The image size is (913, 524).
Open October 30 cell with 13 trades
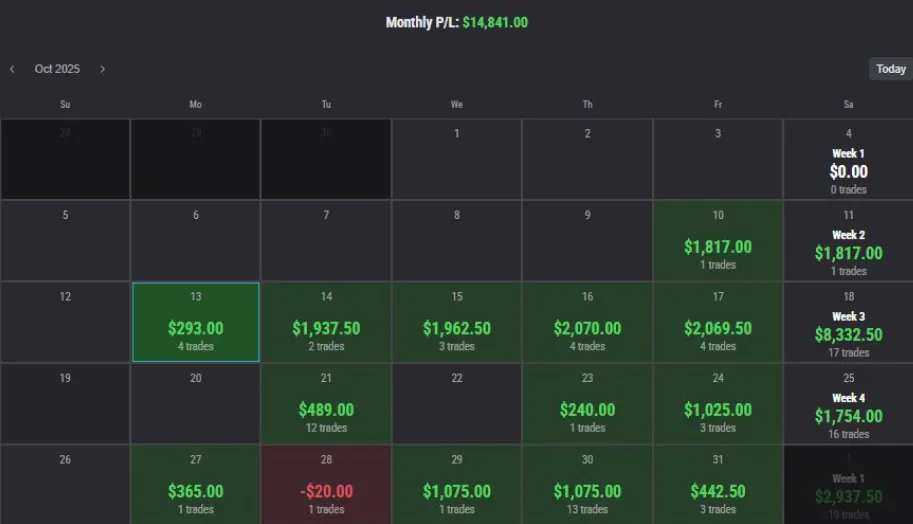pos(588,484)
